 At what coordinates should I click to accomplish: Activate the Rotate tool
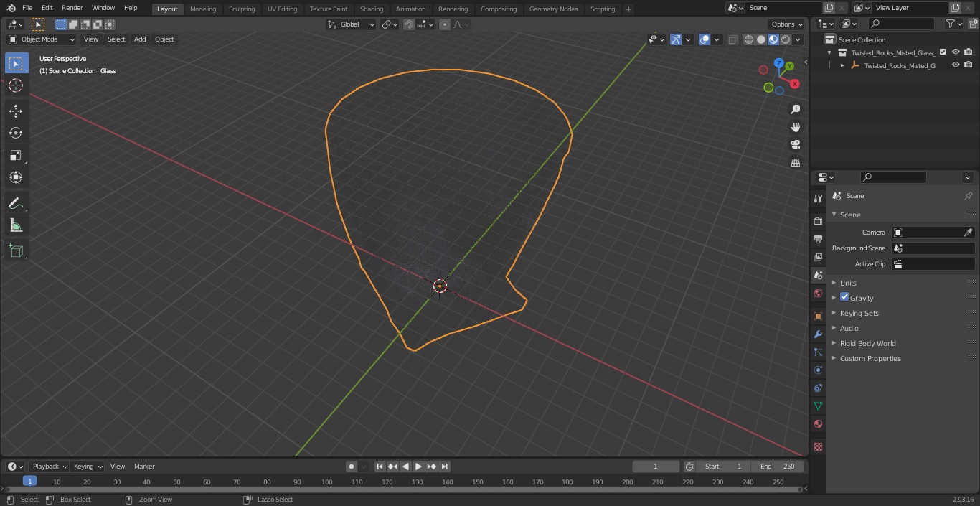[x=16, y=133]
